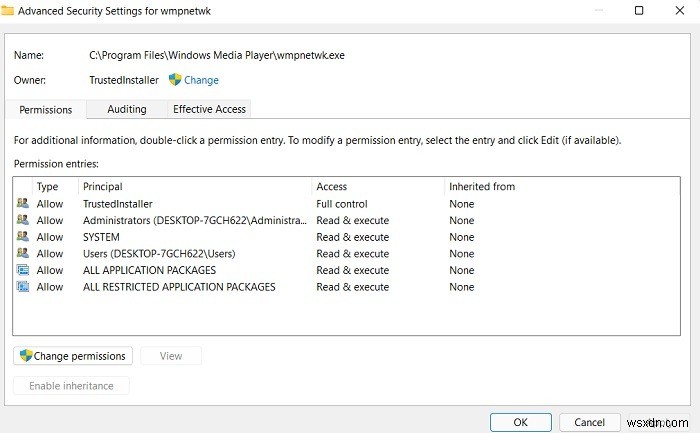The width and height of the screenshot is (700, 433).
Task: Select the ALL RESTRICTED APPLICATION PACKAGES entry
Action: point(179,287)
